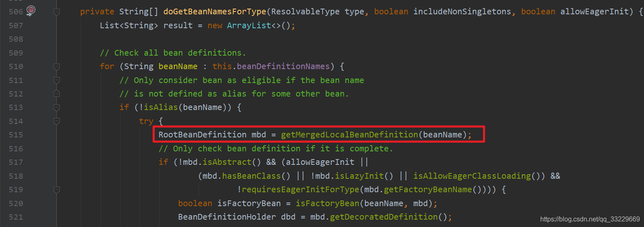
Task: Click the getMergedLocalBeanDefinition method call
Action: (x=350, y=135)
